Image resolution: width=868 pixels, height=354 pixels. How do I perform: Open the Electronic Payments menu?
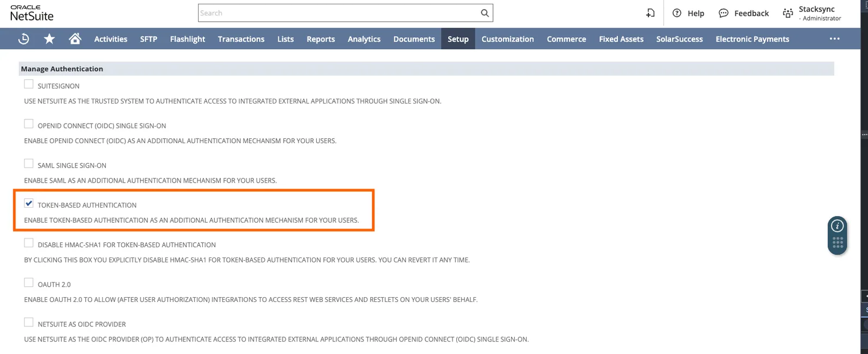click(x=752, y=39)
